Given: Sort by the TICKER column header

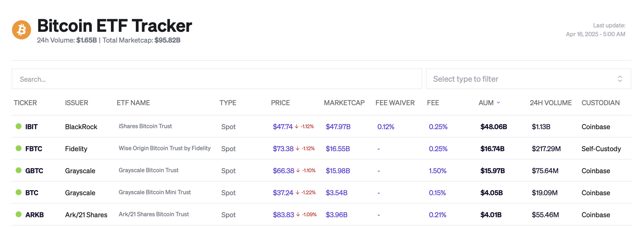Looking at the screenshot, I should click(25, 102).
